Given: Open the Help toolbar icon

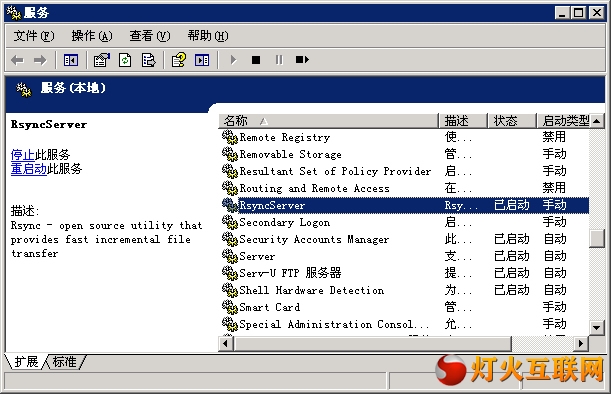Looking at the screenshot, I should pos(179,60).
